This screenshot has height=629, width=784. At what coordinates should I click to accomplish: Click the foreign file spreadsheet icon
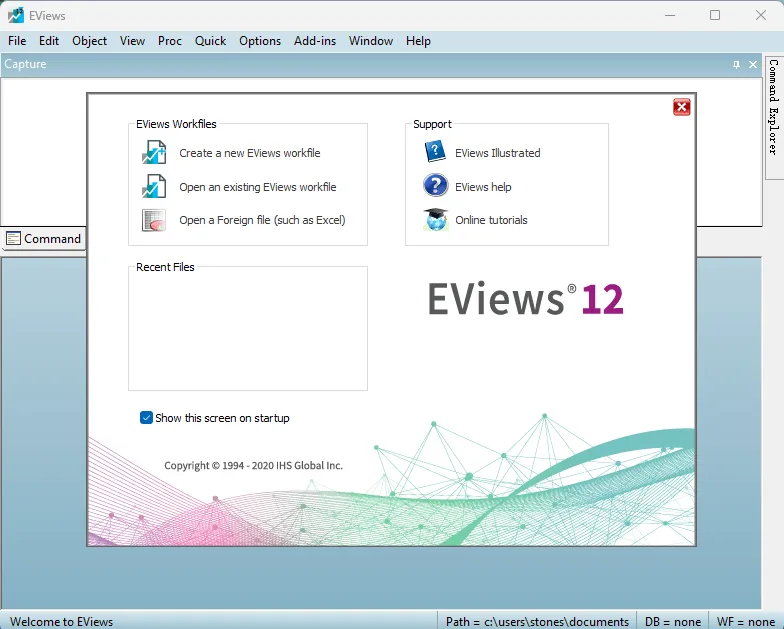click(x=154, y=220)
